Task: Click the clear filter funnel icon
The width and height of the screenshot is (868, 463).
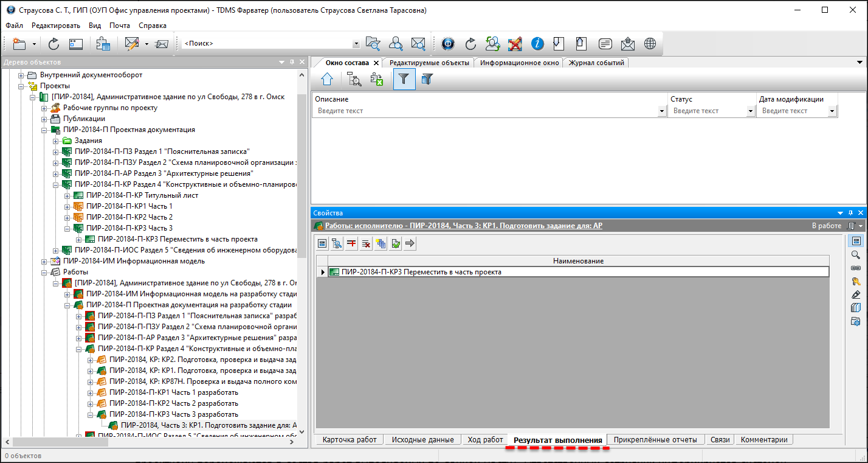Action: 427,78
